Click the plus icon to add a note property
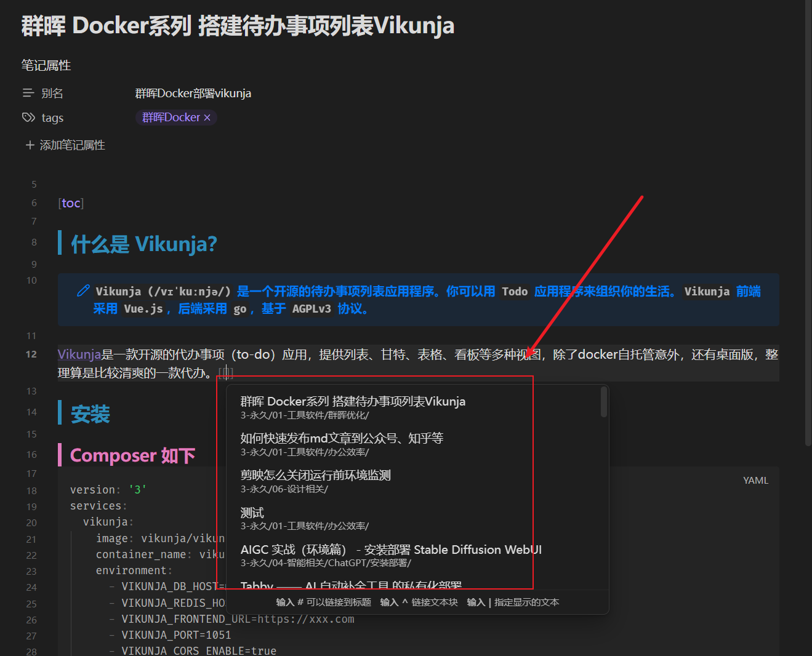Image resolution: width=812 pixels, height=656 pixels. (30, 145)
